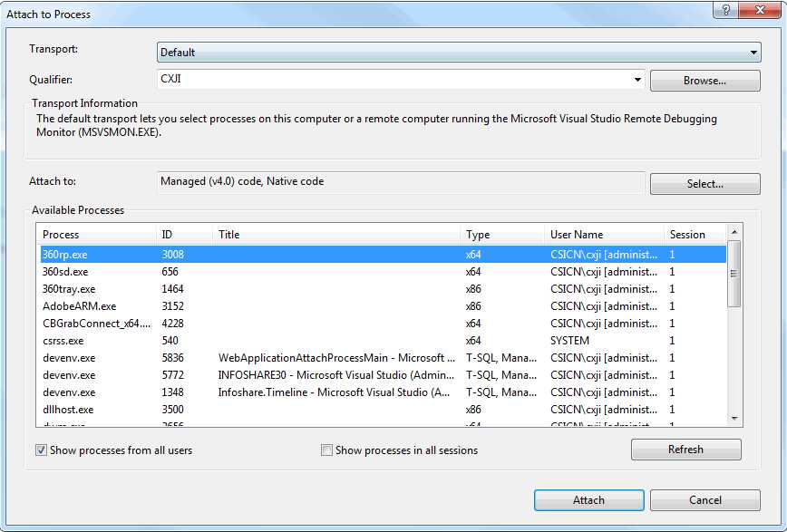
Task: Click process ID 3500 cell
Action: click(172, 410)
